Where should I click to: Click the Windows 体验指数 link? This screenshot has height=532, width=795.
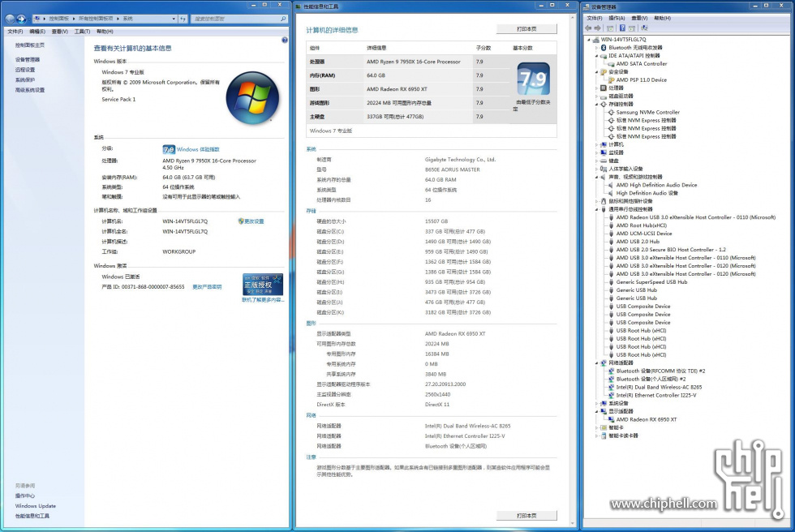[x=198, y=149]
